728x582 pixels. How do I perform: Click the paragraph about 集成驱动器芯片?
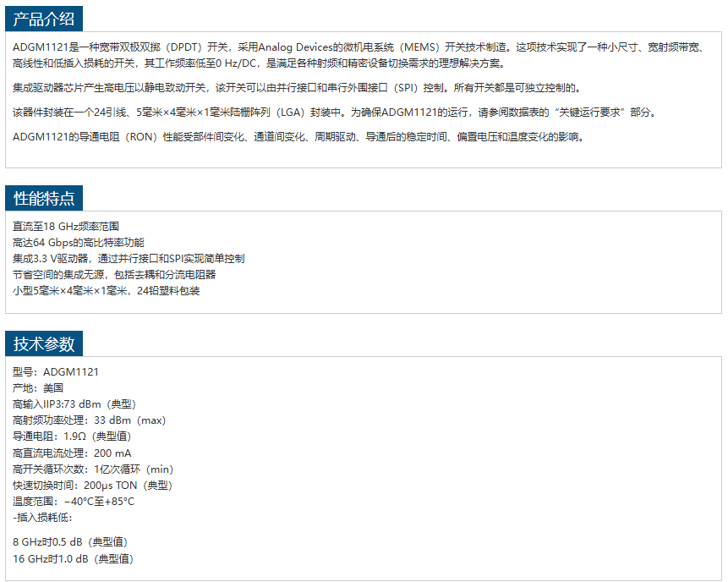point(297,88)
